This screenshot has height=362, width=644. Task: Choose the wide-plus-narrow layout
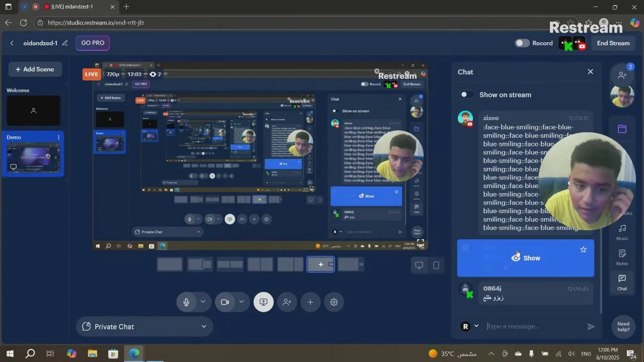pyautogui.click(x=290, y=264)
